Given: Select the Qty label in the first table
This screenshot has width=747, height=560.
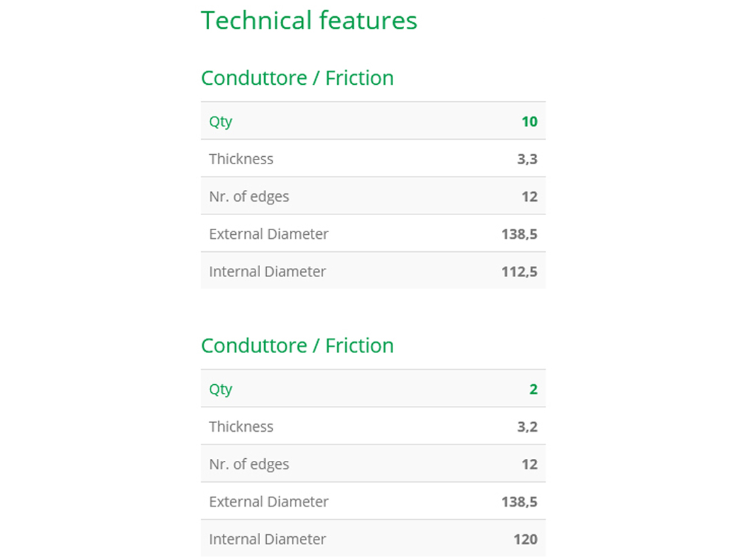Looking at the screenshot, I should (x=221, y=122).
